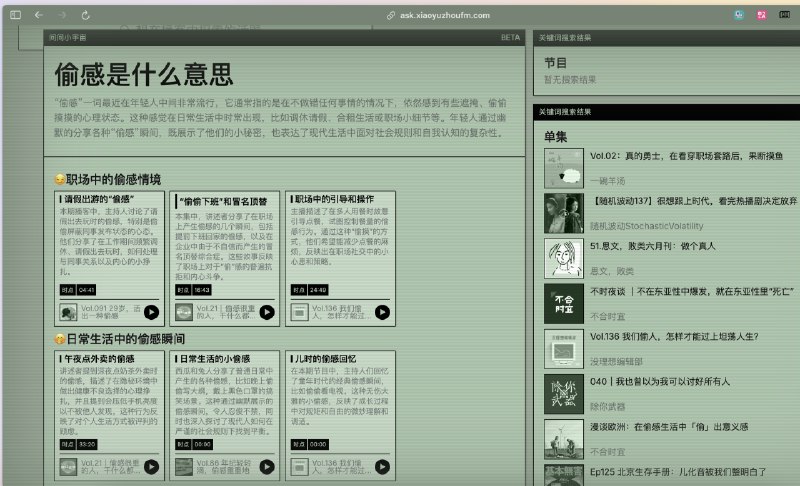
Task: Play the 儿时的偷感回忆 card clip
Action: [x=382, y=467]
